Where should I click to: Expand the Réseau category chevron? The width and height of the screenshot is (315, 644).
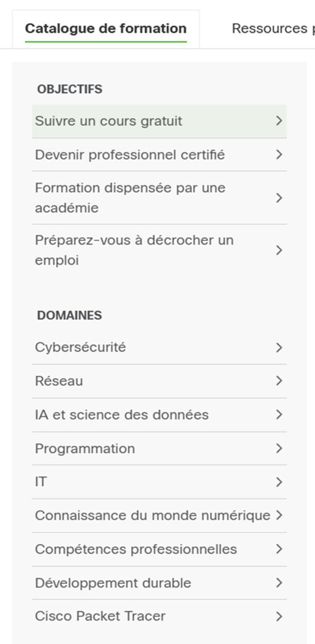tap(279, 381)
